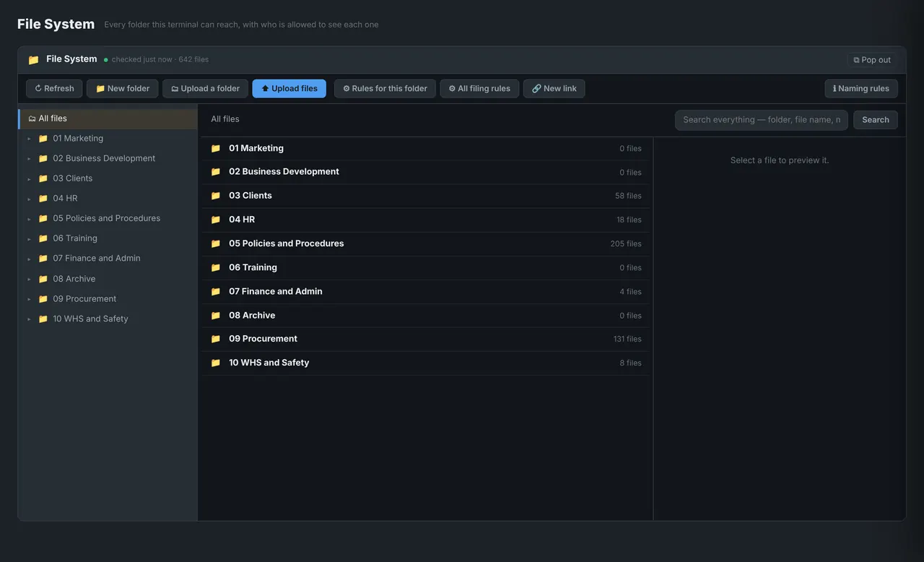Click folder icon beside 10 WHS and Safety in main list
Screen dimensions: 924x562
tap(215, 363)
